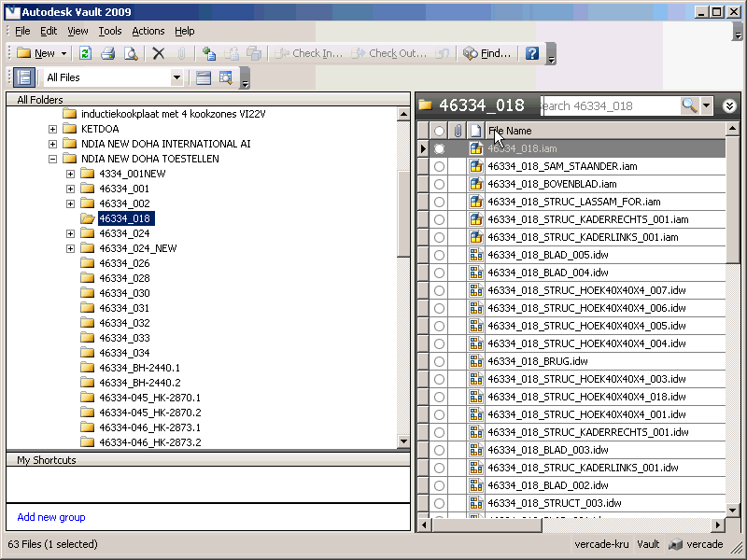Click the File Name column header

(605, 131)
